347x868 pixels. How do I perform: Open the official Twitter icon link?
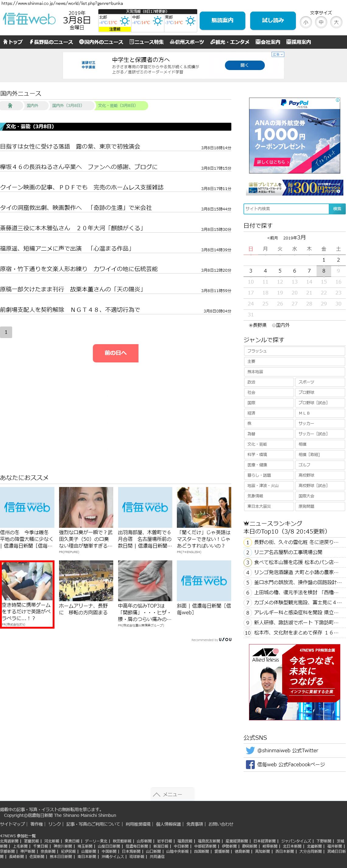(x=250, y=750)
